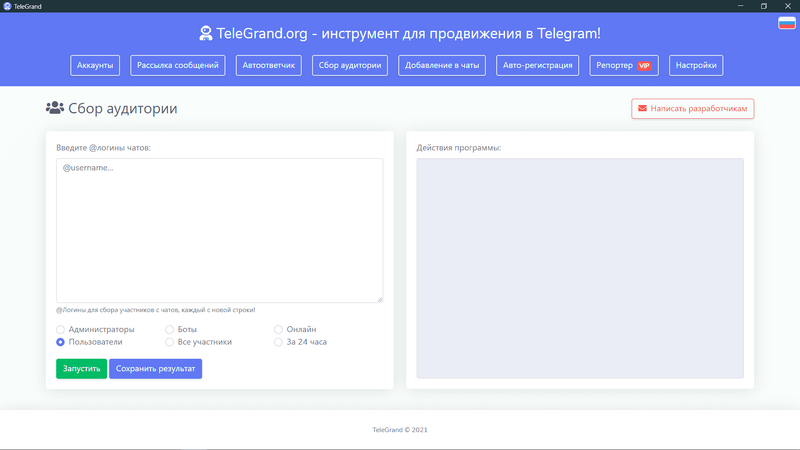The image size is (800, 450).
Task: Focus the @username chat logins text area
Action: 219,230
